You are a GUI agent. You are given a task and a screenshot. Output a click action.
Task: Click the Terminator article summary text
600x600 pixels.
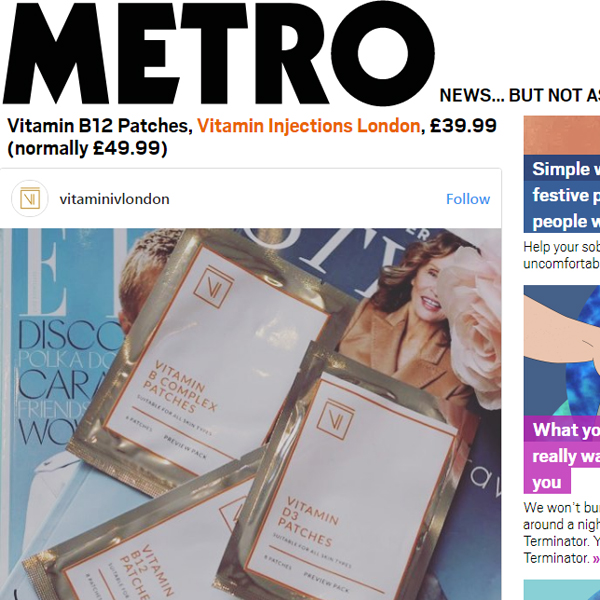(x=561, y=533)
